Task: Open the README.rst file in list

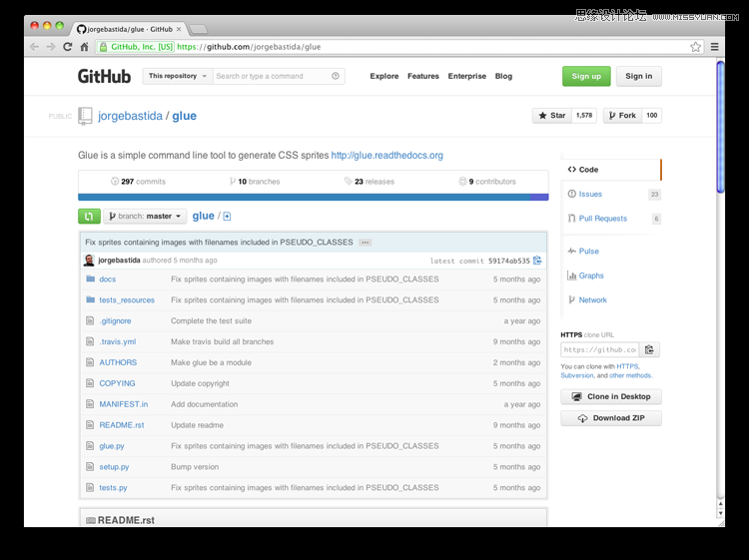Action: coord(121,425)
